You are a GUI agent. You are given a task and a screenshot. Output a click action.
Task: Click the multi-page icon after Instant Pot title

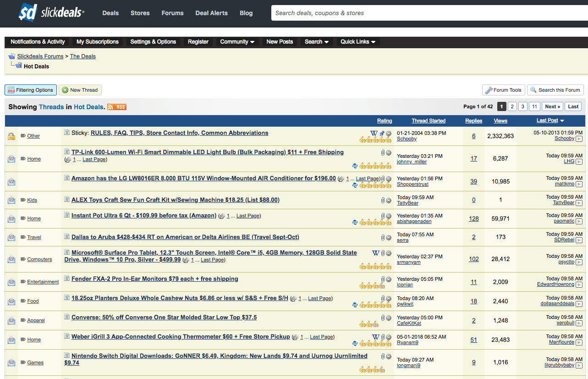click(222, 216)
